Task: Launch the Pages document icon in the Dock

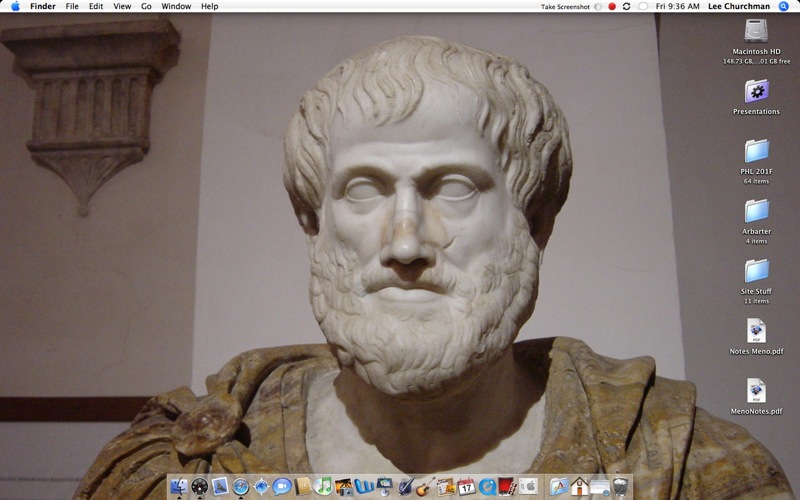Action: [x=446, y=486]
